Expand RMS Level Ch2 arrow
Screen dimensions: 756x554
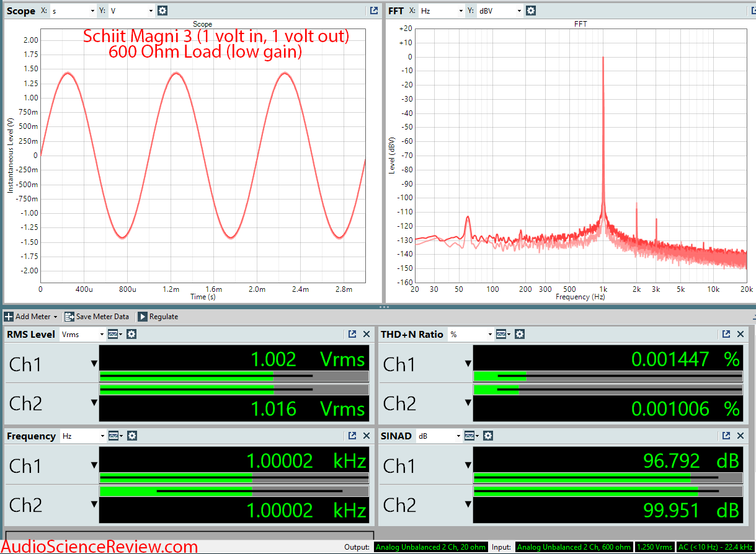[94, 403]
